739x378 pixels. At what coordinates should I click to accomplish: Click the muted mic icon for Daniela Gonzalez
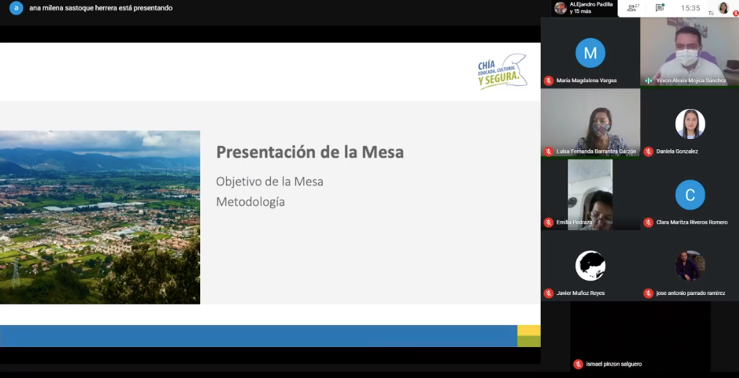tap(649, 151)
